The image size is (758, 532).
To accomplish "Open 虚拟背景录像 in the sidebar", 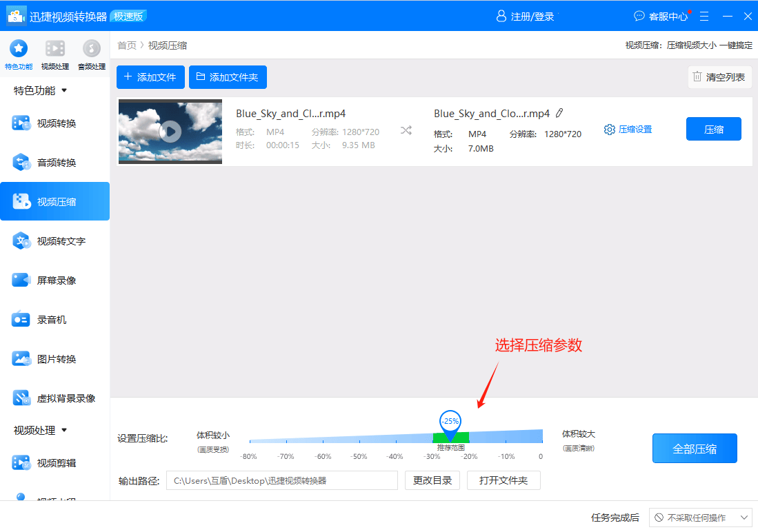I will [x=54, y=398].
